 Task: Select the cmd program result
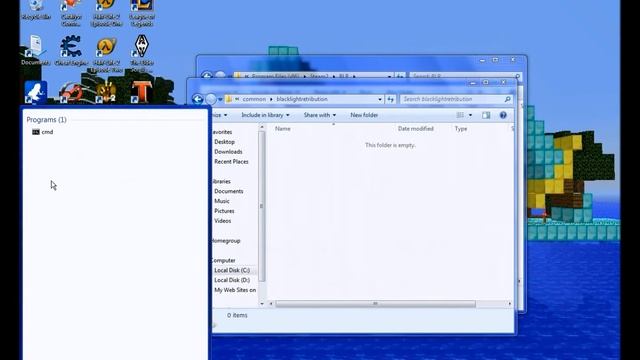[x=43, y=132]
